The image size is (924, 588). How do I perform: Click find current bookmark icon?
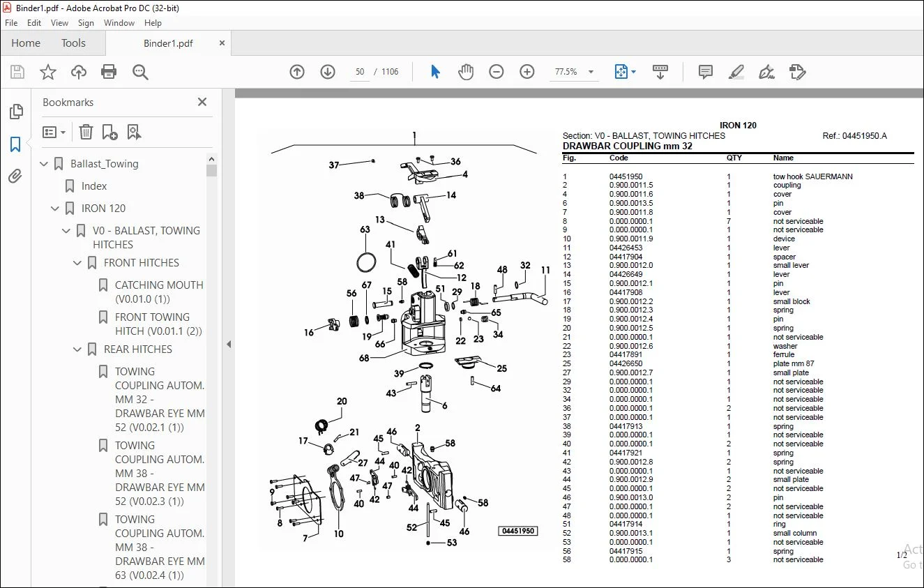(x=134, y=132)
